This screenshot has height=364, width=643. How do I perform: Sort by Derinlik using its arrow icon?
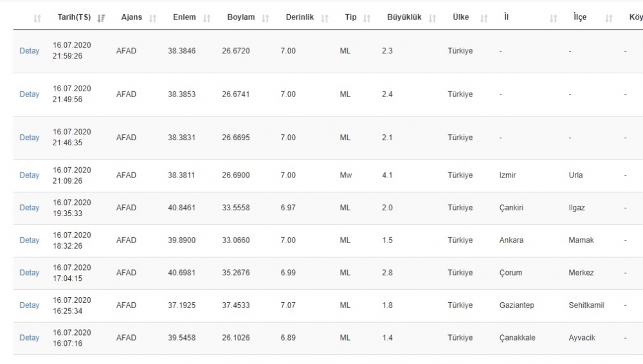click(x=325, y=19)
